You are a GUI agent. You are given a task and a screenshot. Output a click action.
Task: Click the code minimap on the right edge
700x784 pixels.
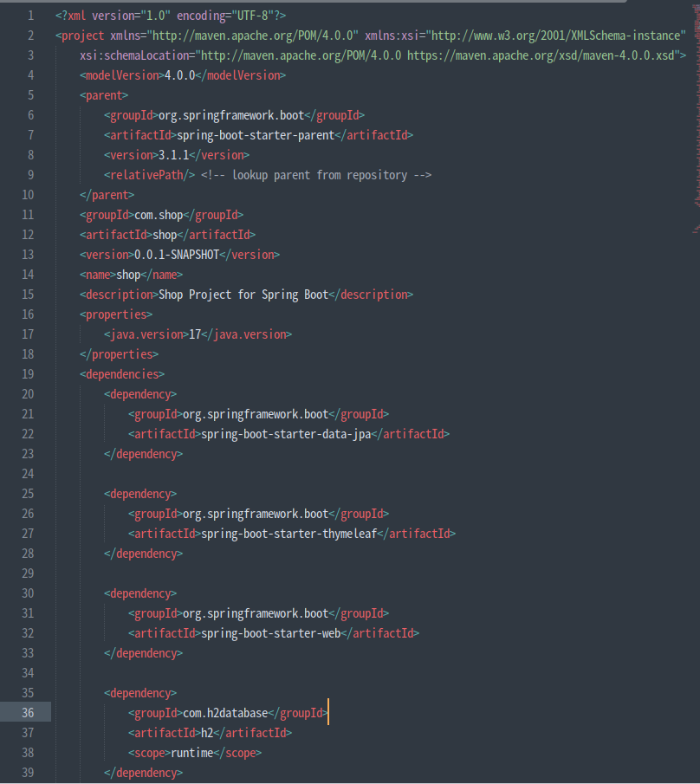[x=697, y=120]
